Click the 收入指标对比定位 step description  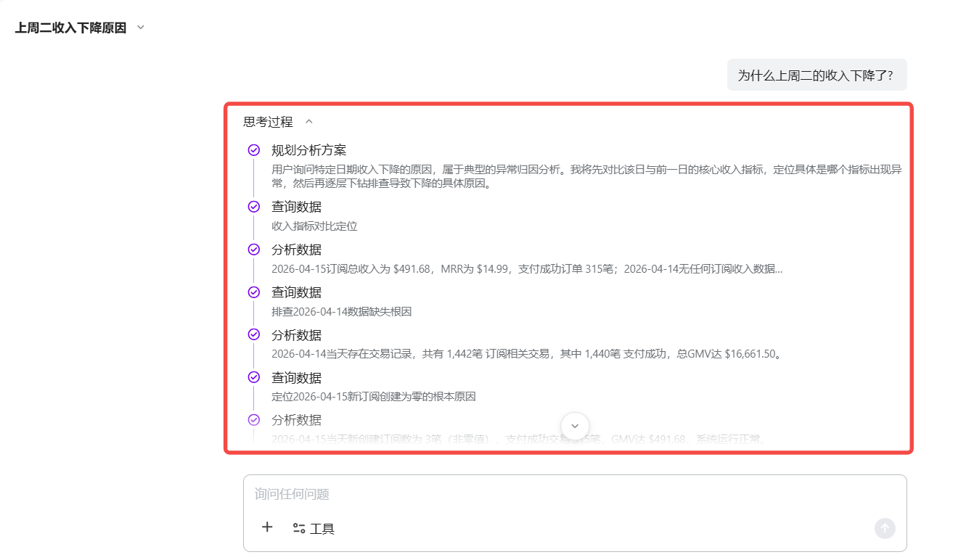314,226
